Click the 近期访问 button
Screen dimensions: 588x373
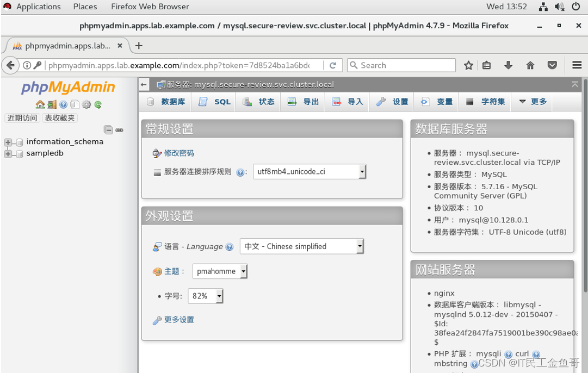pos(22,118)
